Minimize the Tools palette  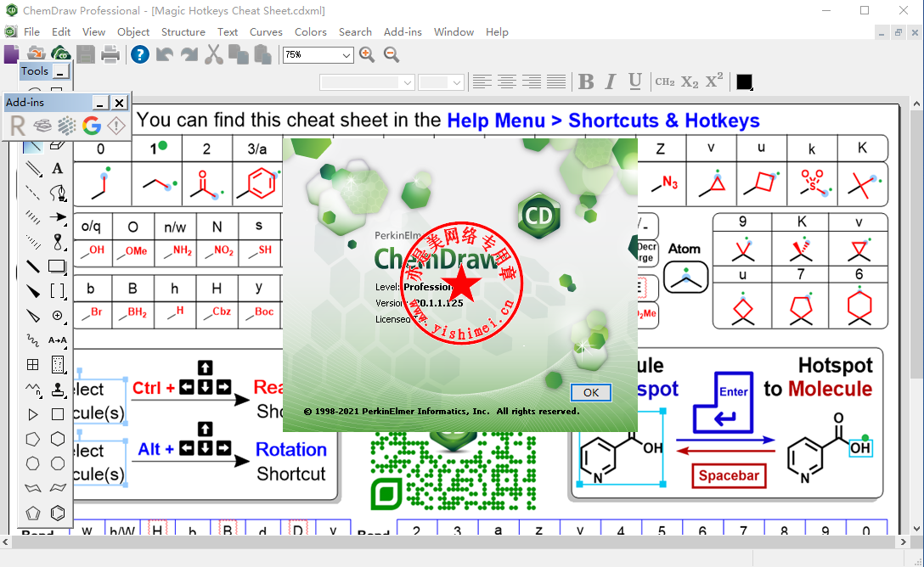pos(60,72)
